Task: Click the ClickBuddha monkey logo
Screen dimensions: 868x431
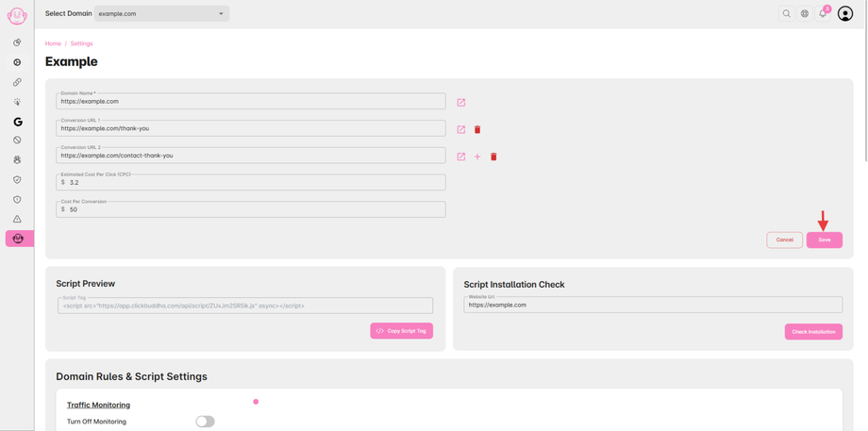Action: [x=17, y=15]
